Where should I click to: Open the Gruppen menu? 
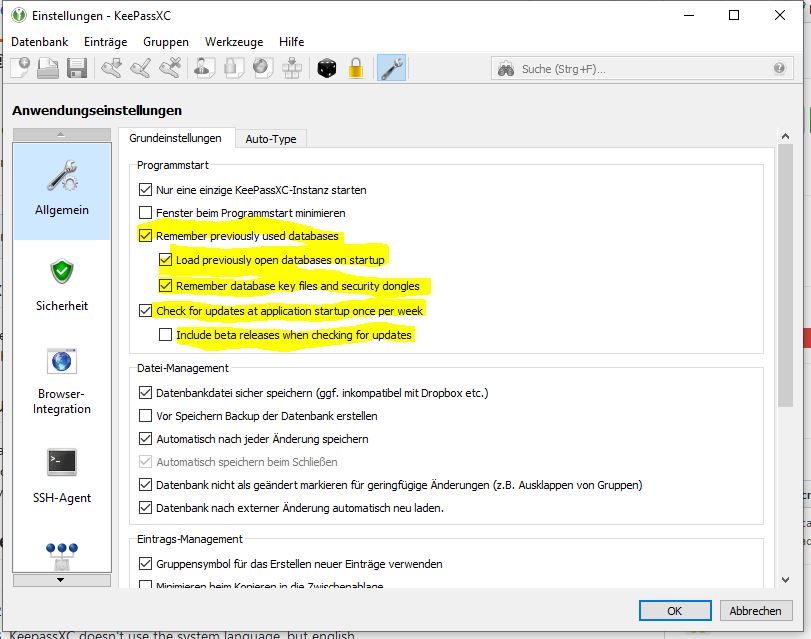pos(166,42)
